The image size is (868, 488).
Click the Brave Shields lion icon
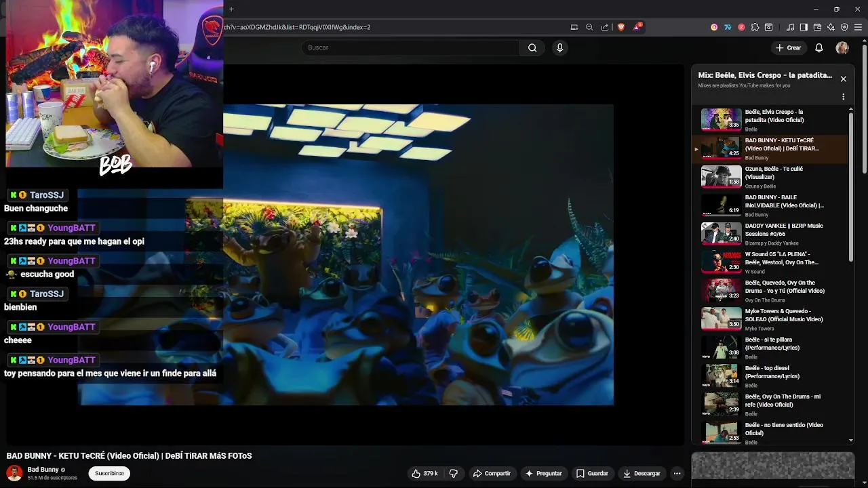pyautogui.click(x=620, y=27)
